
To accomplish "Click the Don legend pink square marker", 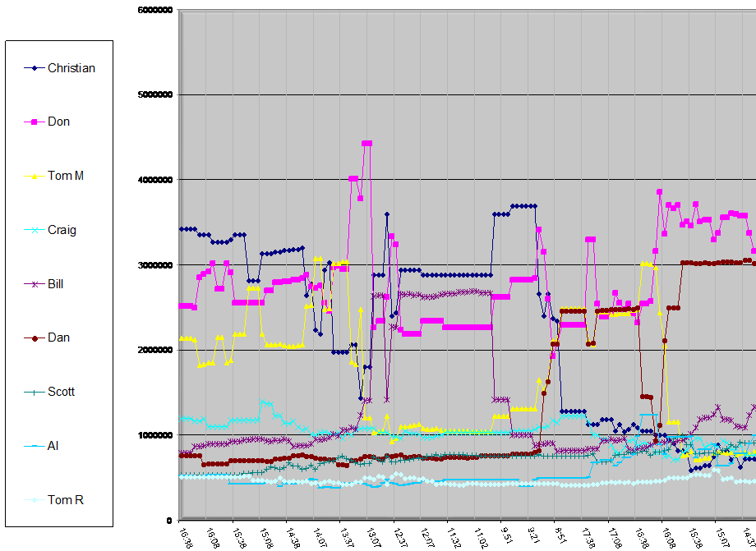I will point(35,122).
